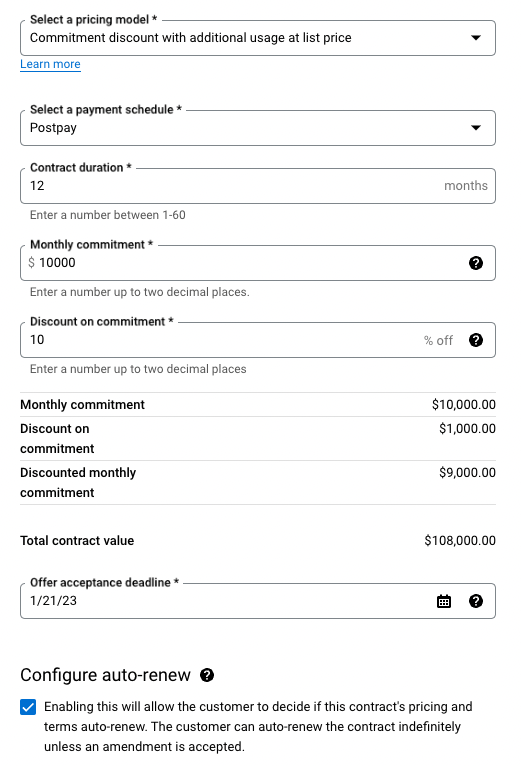Screen dimensions: 521x766
Task: Open the calendar date picker icon
Action: [x=444, y=601]
